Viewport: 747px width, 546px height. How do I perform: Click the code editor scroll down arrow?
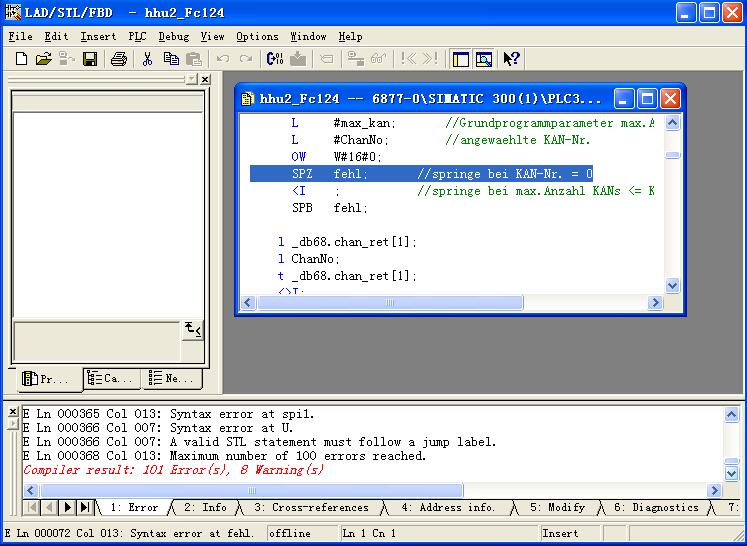672,285
